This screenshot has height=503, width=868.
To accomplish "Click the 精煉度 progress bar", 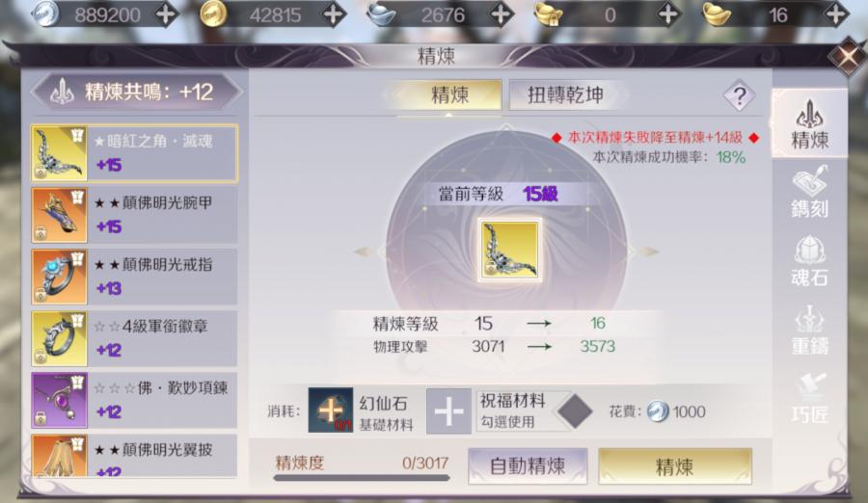I will point(362,478).
